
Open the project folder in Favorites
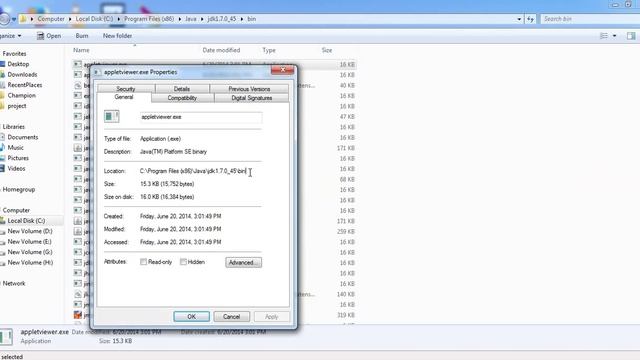pos(17,106)
